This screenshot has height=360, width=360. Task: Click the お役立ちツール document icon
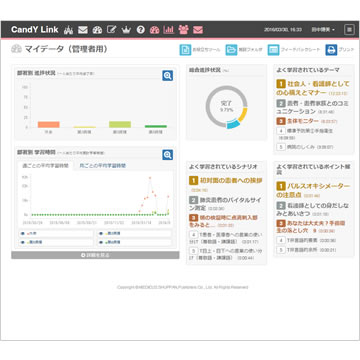[185, 50]
